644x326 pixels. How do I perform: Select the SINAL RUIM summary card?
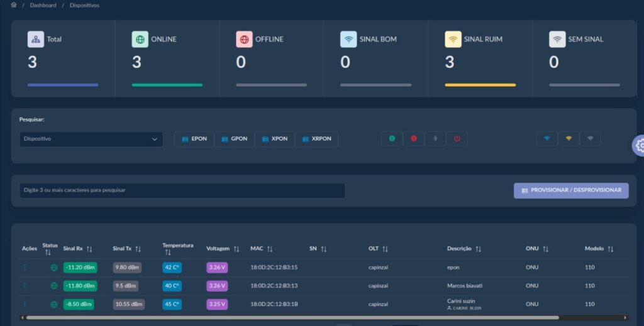pyautogui.click(x=480, y=58)
